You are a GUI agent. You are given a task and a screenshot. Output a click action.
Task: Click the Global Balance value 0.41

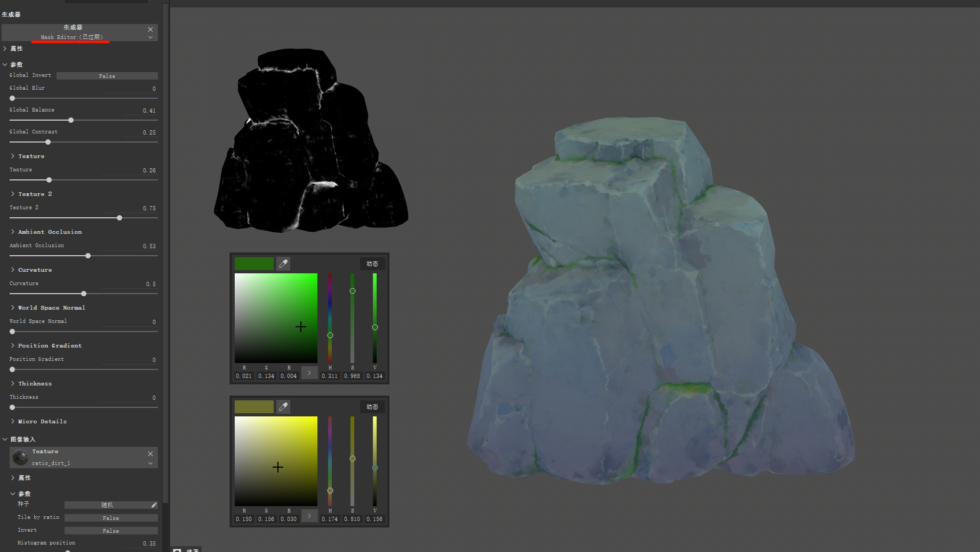click(149, 111)
